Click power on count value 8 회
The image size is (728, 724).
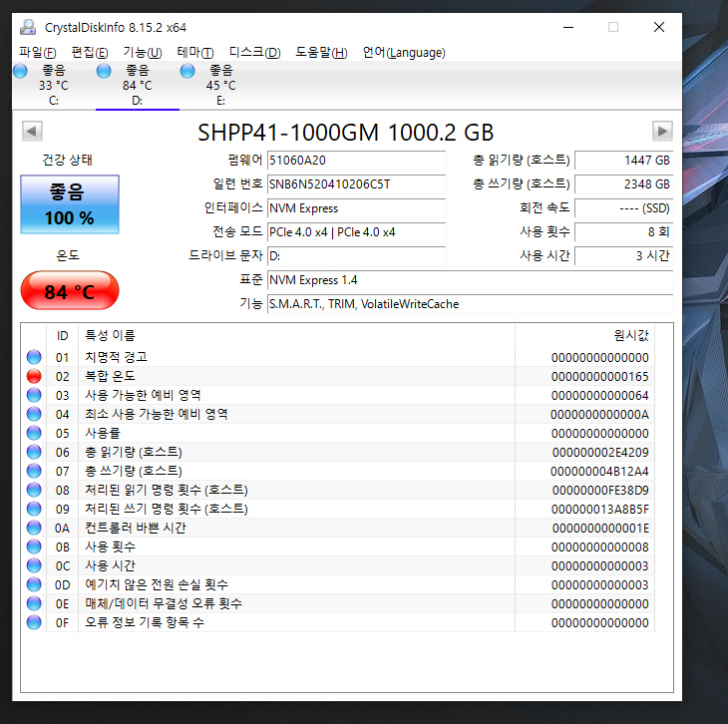click(x=624, y=232)
